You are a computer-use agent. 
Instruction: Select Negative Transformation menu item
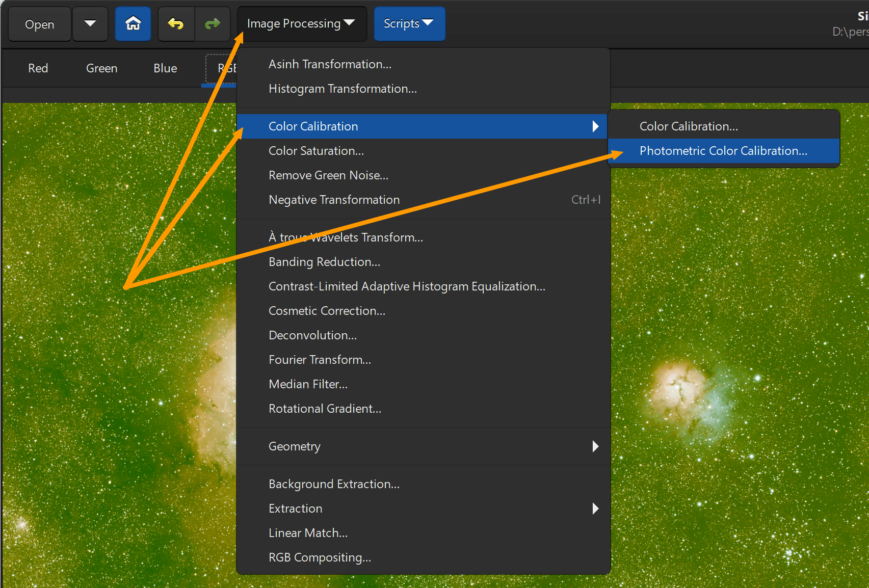click(334, 200)
